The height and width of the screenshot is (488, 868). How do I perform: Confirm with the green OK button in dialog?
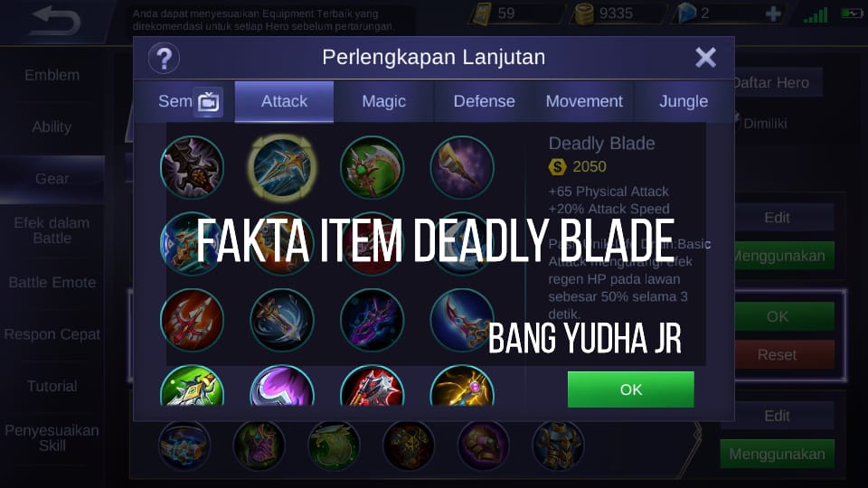coord(630,389)
